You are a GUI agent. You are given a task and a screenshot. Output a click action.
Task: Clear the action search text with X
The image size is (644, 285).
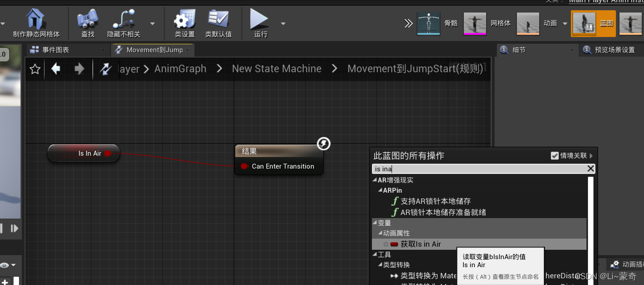(x=590, y=169)
